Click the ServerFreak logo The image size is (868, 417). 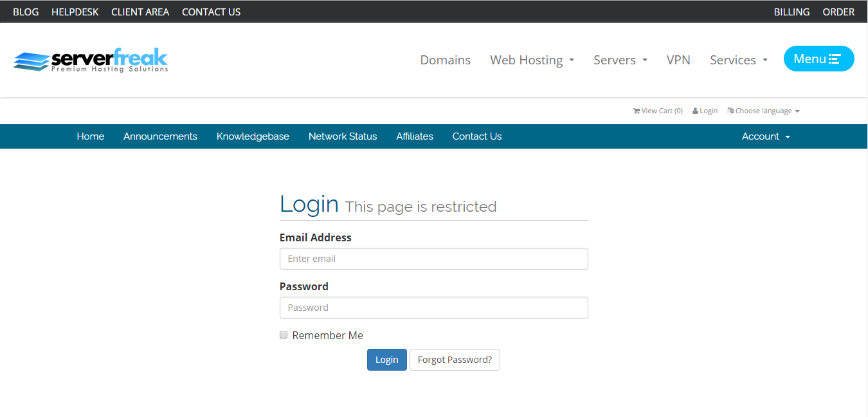[x=91, y=60]
